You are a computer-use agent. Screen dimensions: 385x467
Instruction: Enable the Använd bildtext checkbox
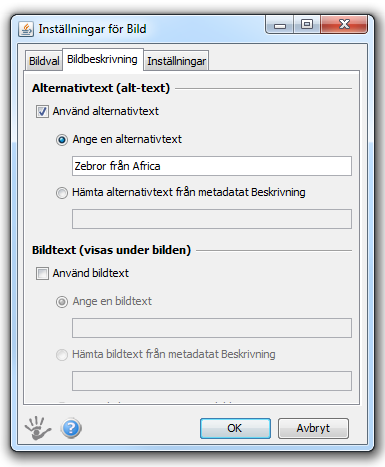[x=42, y=273]
